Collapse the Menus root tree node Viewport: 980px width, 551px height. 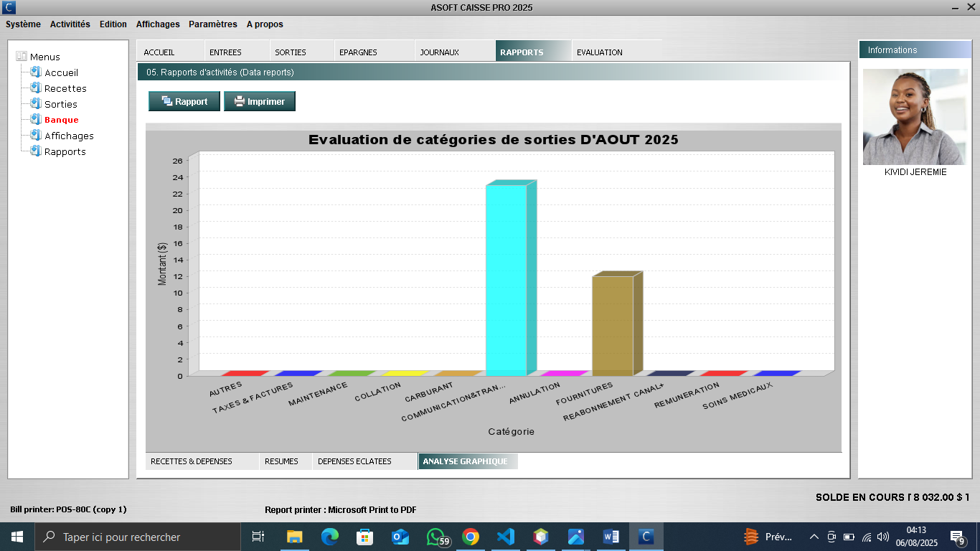21,57
